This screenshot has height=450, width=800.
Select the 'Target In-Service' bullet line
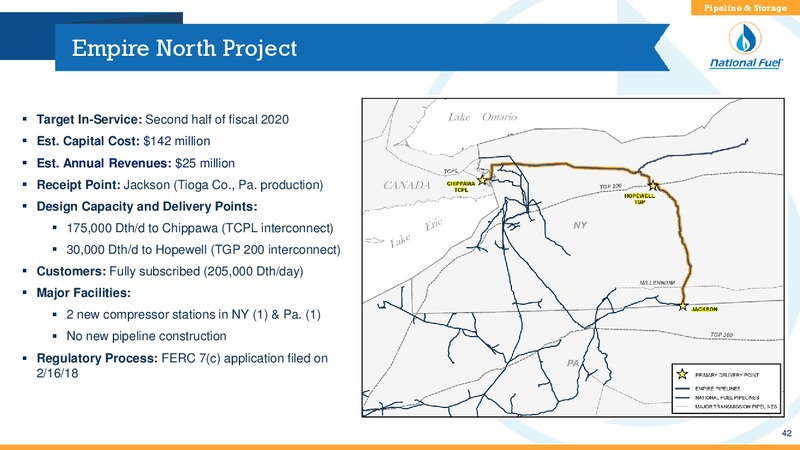click(x=162, y=119)
